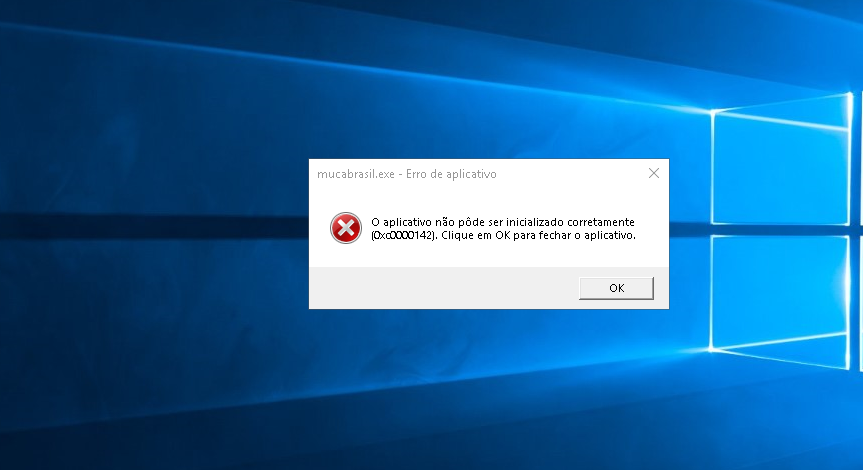Click the 'Erro de aplicativo' title text
863x470 pixels.
coord(451,174)
